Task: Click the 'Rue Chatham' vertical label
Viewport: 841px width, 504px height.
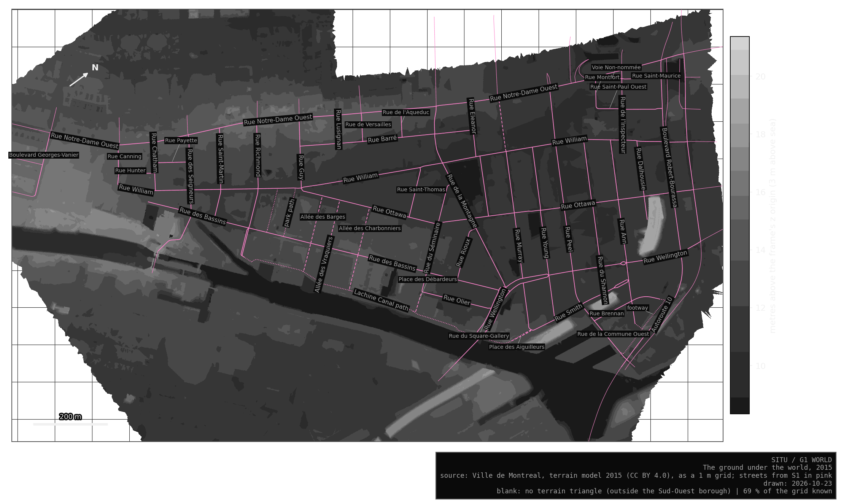Action: coord(154,153)
